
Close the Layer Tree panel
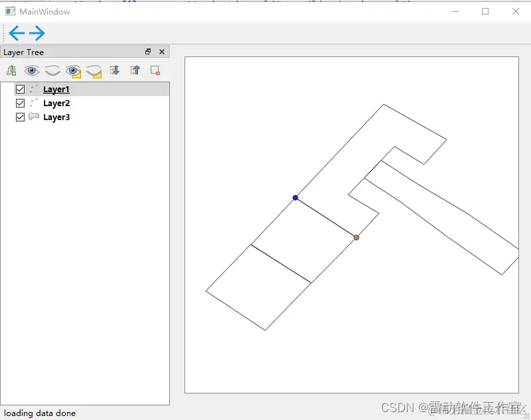pos(162,52)
